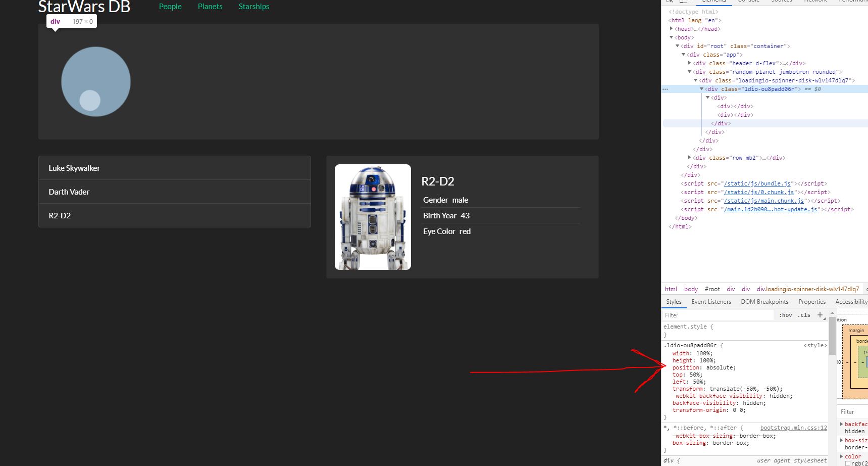Select the div class row mb2 line
Image resolution: width=868 pixels, height=466 pixels.
[738, 158]
